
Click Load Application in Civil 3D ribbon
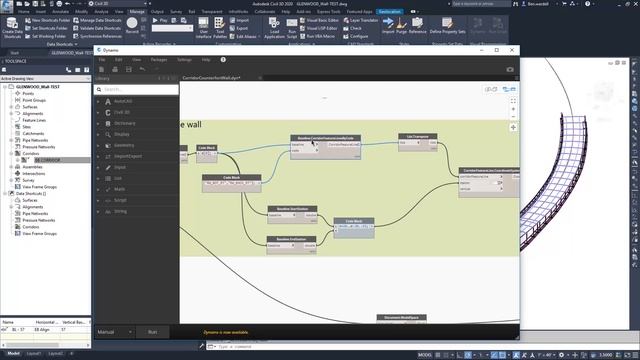click(274, 28)
